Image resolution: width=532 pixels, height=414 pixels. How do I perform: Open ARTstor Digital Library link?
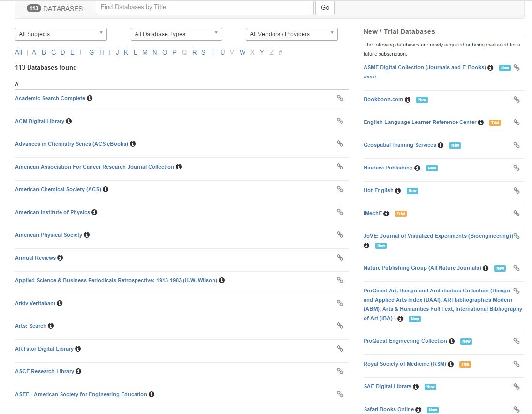tap(44, 348)
